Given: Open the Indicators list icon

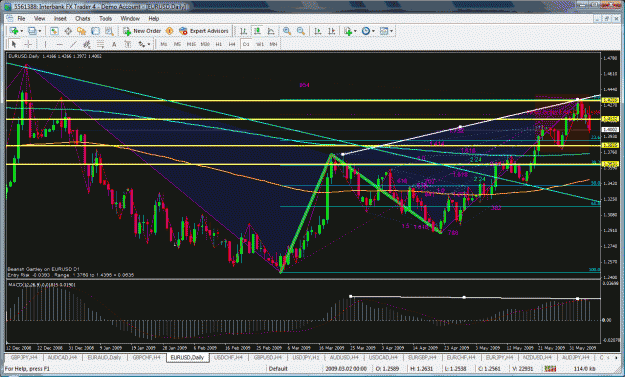Looking at the screenshot, I should pos(348,31).
